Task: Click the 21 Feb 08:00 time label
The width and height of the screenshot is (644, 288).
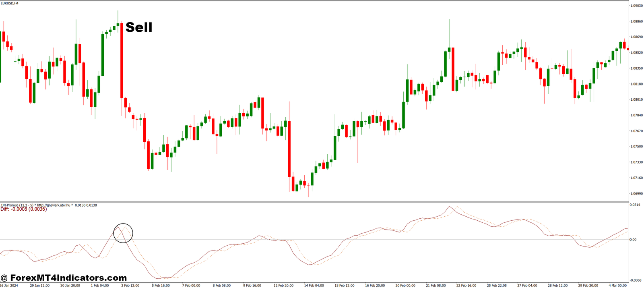Action: pyautogui.click(x=436, y=286)
